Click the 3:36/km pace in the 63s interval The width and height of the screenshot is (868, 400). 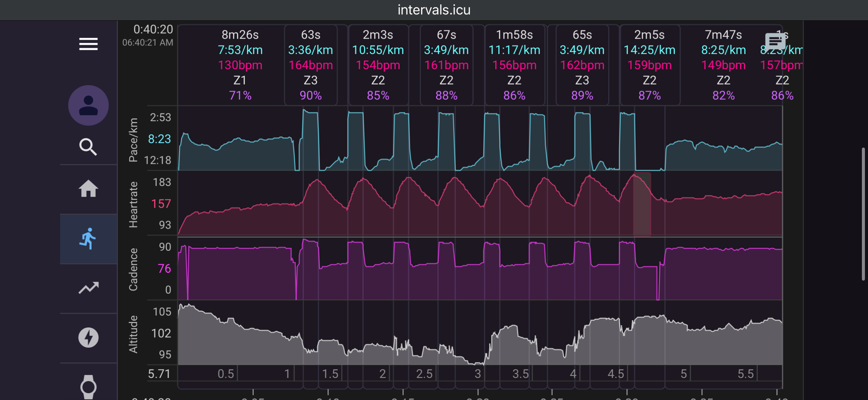coord(311,50)
